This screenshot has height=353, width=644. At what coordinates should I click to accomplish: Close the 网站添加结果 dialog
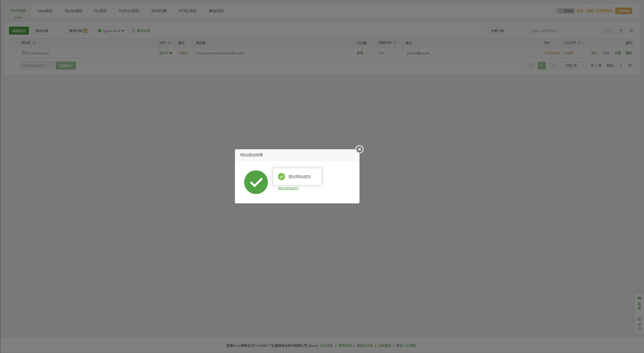point(359,149)
